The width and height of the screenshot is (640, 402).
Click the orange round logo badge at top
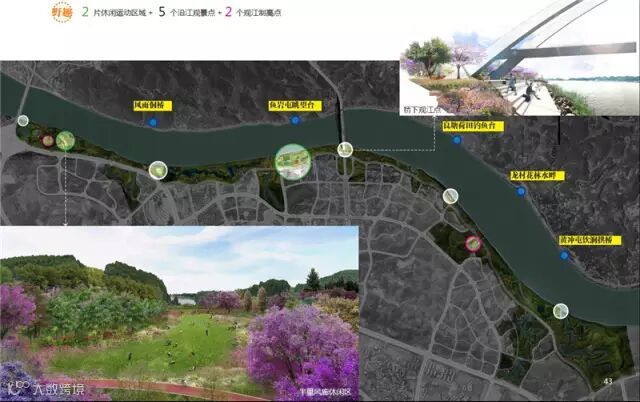62,12
